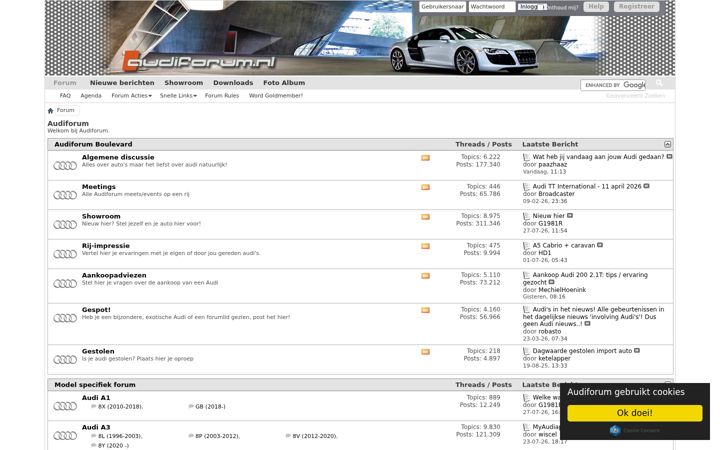
Task: Open the Showroom tab in the navbar
Action: pos(184,83)
